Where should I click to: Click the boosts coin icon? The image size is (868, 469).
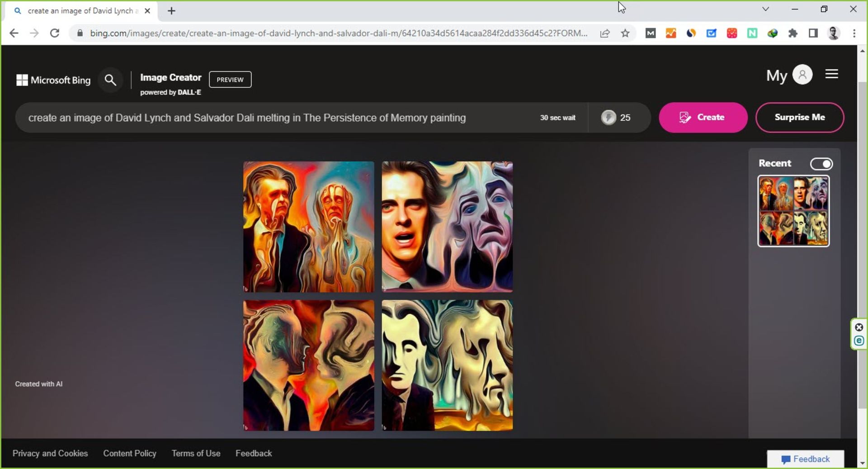(609, 118)
